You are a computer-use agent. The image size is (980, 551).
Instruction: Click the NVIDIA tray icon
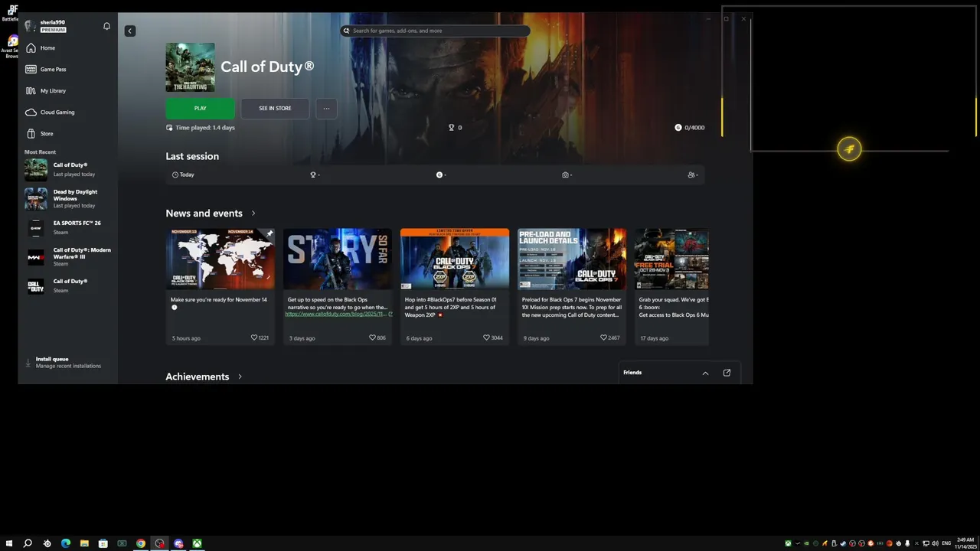(806, 543)
